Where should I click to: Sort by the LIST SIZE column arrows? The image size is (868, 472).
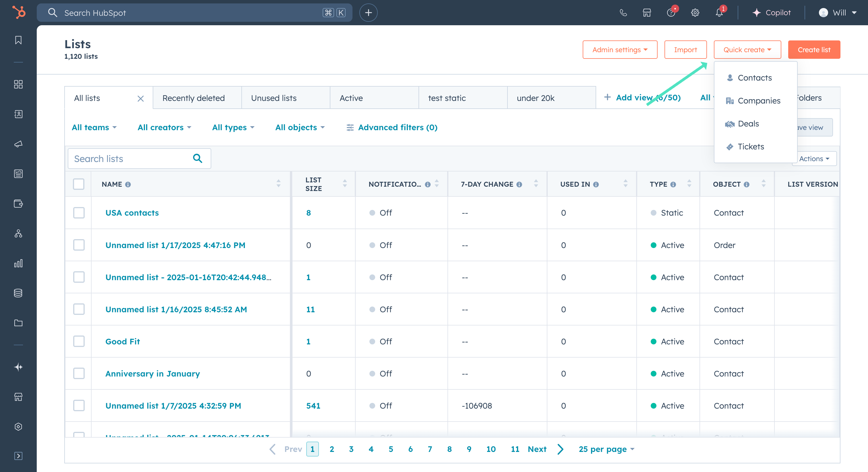(x=345, y=184)
